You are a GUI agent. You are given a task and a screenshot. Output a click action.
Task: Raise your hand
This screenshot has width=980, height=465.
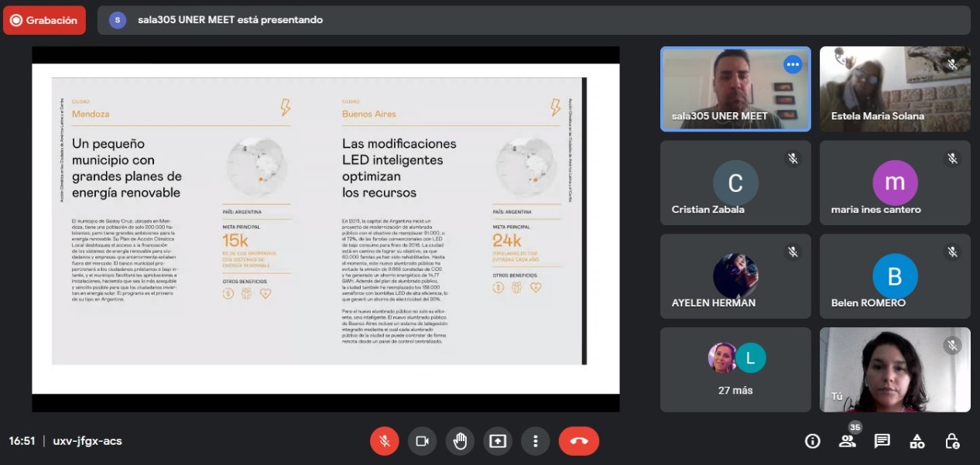460,441
